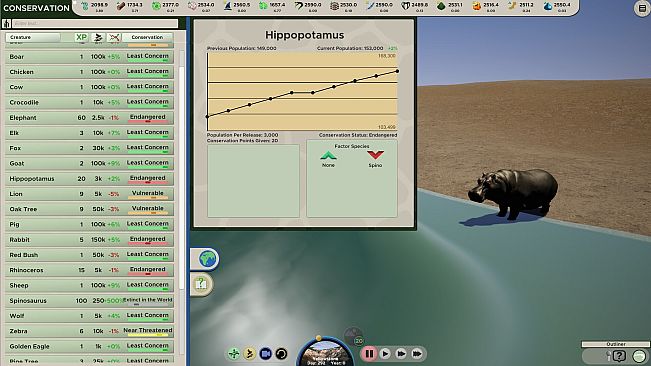Select the Sheep row

89,285
